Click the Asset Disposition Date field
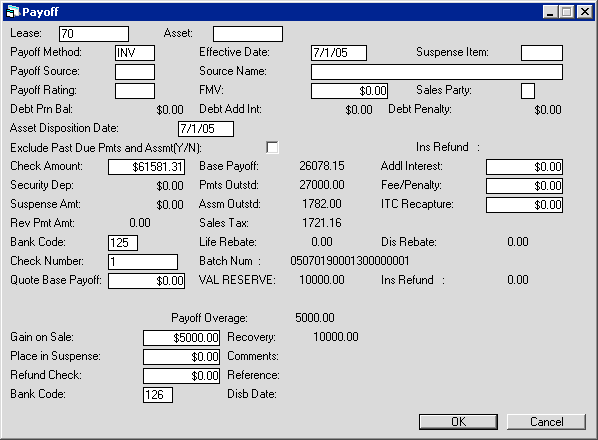598x440 pixels. (206, 128)
